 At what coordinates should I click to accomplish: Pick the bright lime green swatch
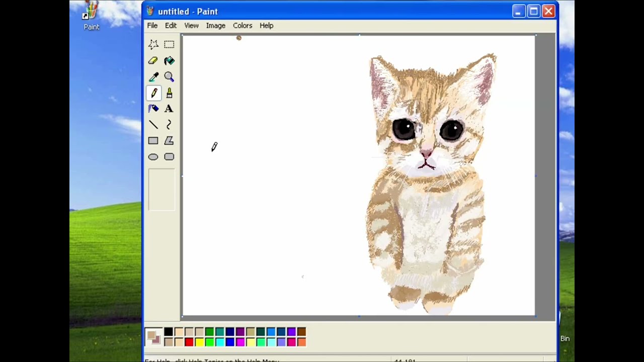(x=209, y=342)
